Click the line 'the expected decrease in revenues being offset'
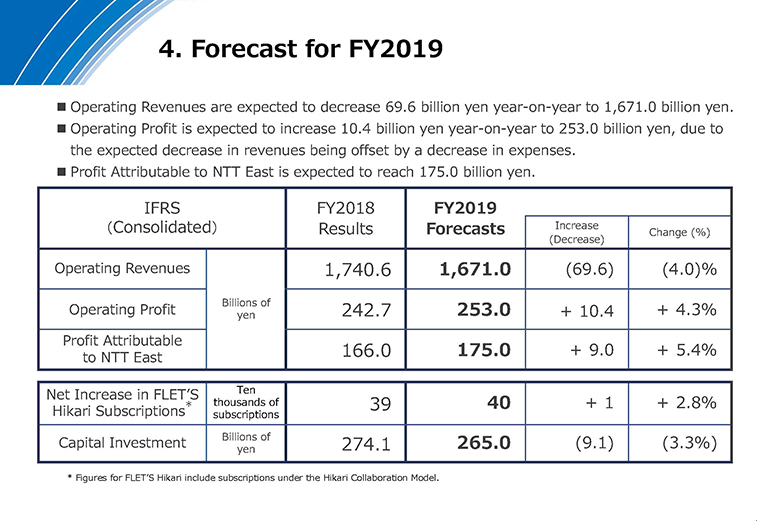 point(323,150)
